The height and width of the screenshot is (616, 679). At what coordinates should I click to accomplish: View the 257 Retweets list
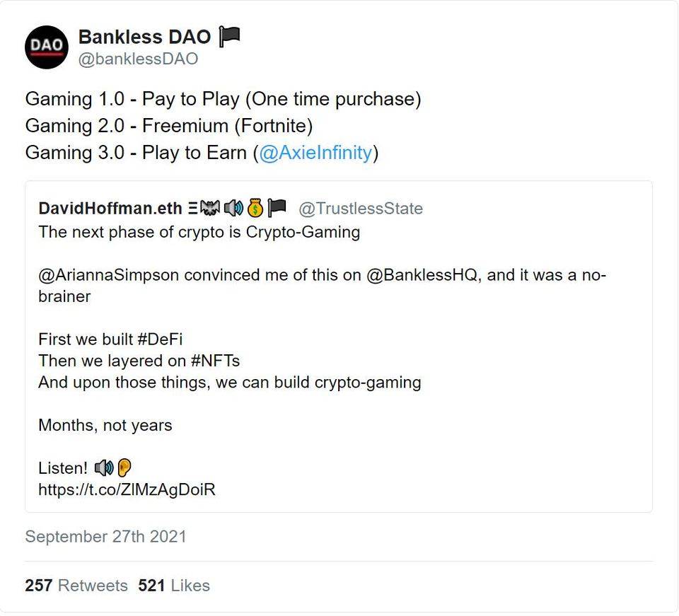point(76,586)
